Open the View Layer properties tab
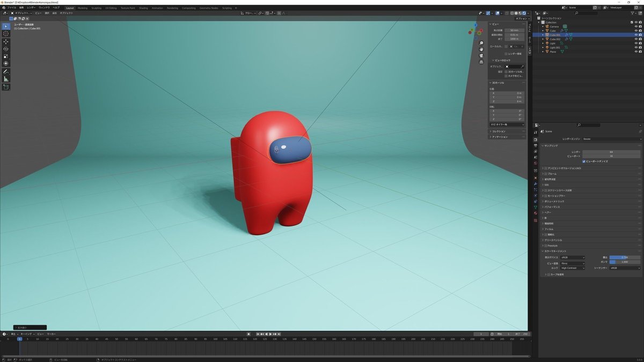 [x=536, y=151]
